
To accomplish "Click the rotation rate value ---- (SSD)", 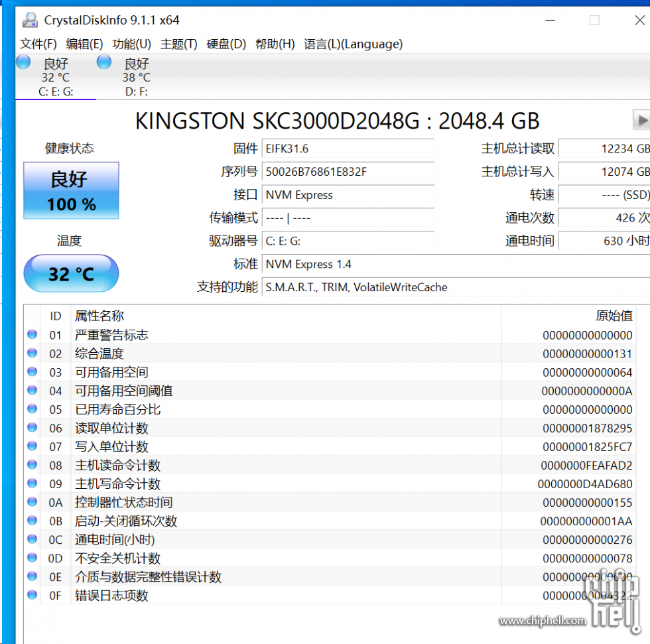I will [604, 195].
